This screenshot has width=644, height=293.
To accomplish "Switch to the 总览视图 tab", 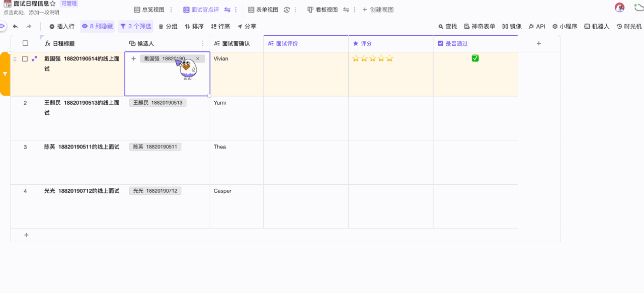I will [149, 10].
